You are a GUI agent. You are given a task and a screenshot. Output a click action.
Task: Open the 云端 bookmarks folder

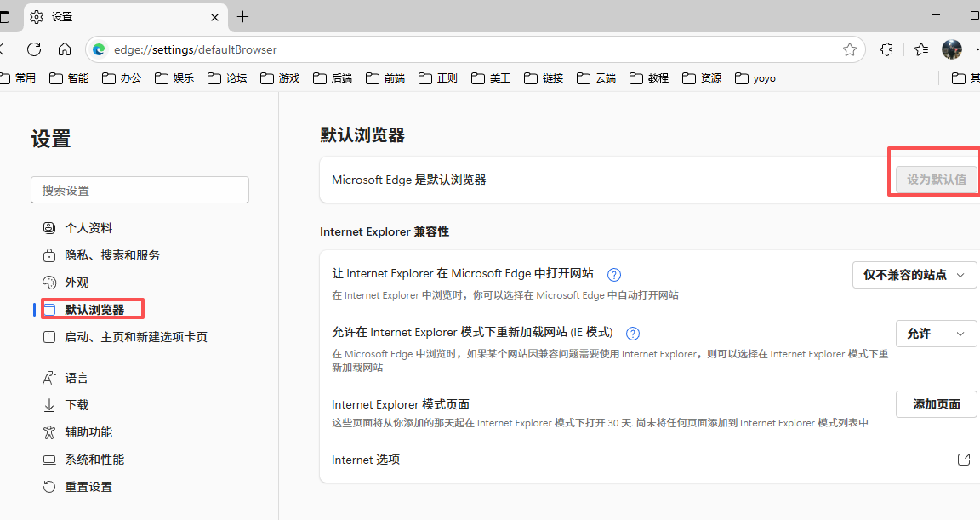click(596, 78)
